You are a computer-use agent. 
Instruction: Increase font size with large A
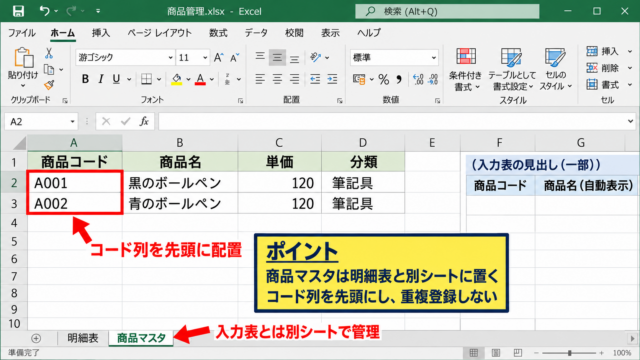219,58
